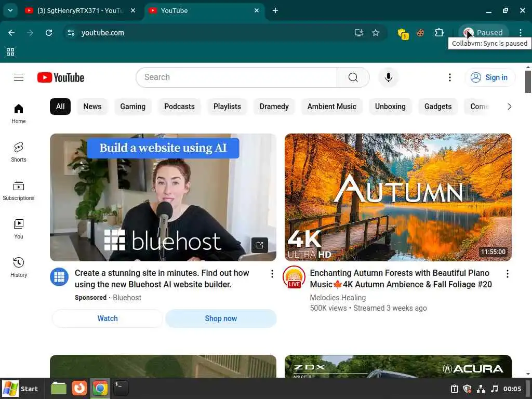Screen dimensions: 532x399
Task: Select the News category chip
Action: click(x=92, y=107)
